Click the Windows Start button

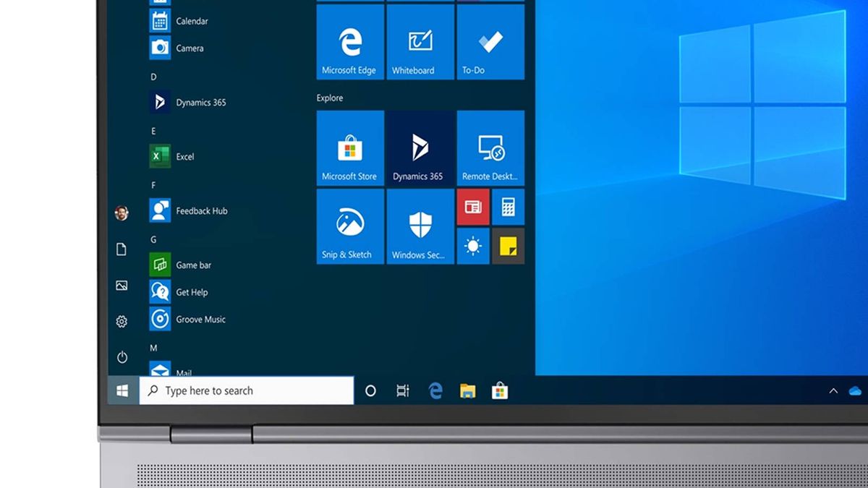[x=122, y=390]
